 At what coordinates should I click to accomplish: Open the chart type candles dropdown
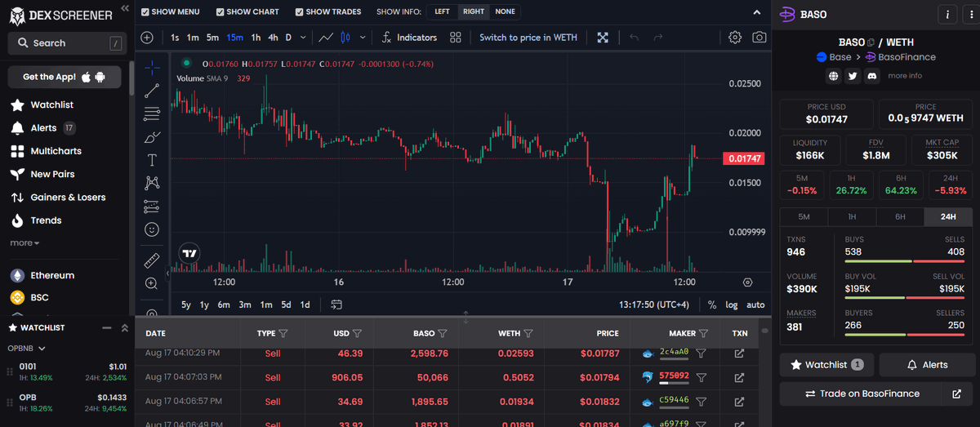363,38
